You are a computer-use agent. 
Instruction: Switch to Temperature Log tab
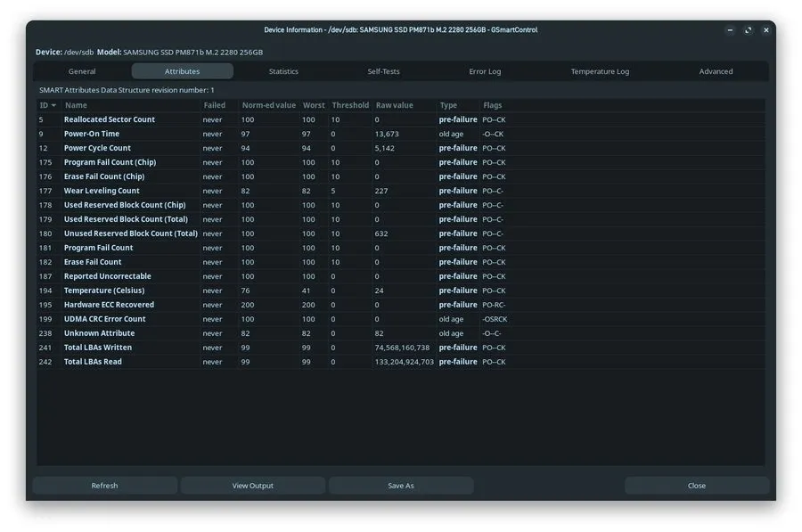coord(600,71)
